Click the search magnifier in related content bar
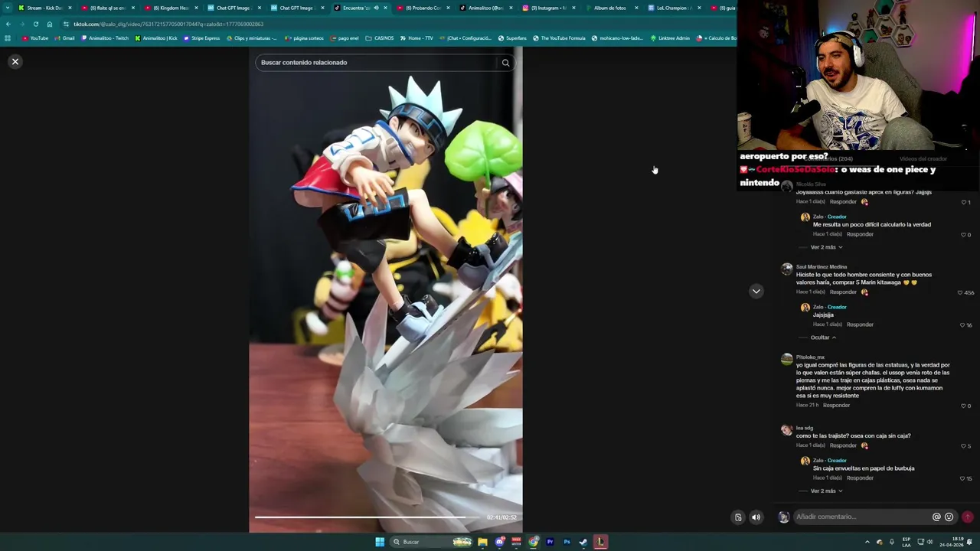The image size is (980, 551). pyautogui.click(x=505, y=63)
